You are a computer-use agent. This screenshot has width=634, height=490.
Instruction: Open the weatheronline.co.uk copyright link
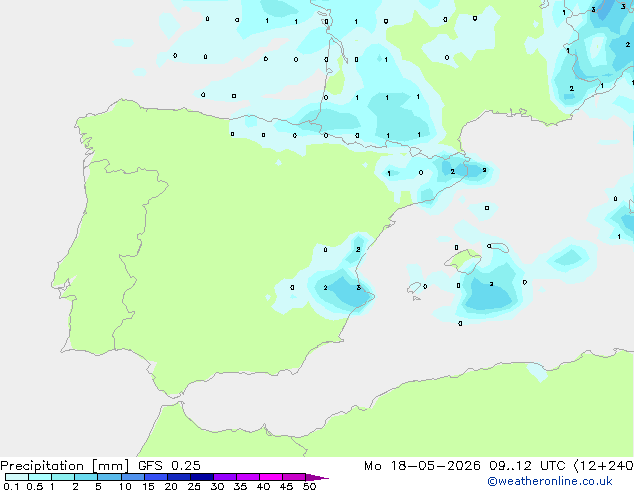pos(549,481)
